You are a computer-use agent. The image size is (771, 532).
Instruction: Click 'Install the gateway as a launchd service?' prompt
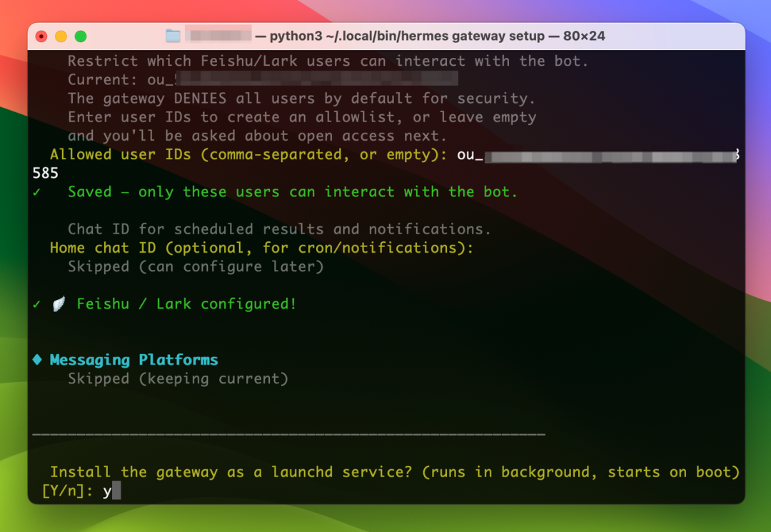click(395, 472)
